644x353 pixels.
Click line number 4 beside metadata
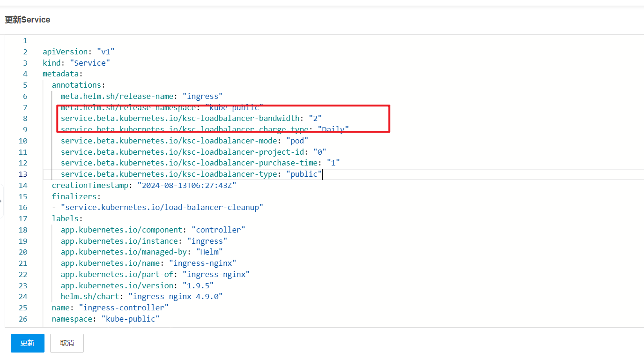(25, 74)
